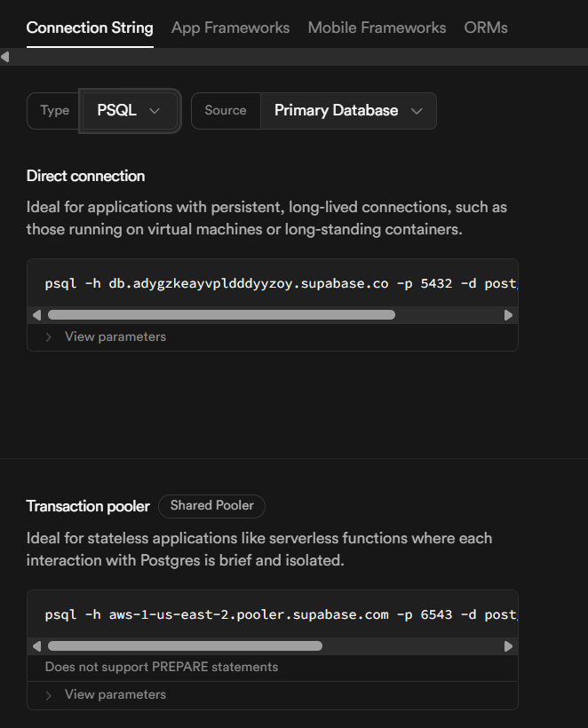Click right arrow of transaction pooler scrollbar
588x728 pixels.
(x=508, y=646)
